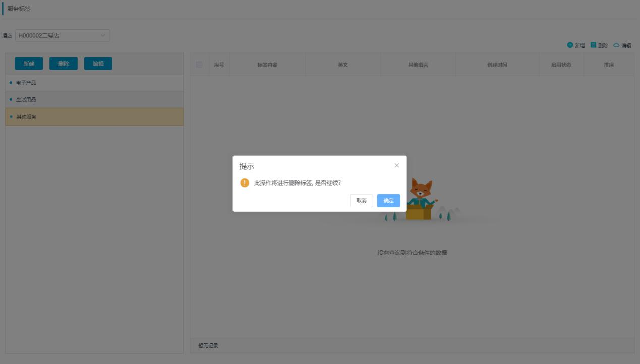Click the 标签内容 column header
This screenshot has height=364, width=640.
267,65
